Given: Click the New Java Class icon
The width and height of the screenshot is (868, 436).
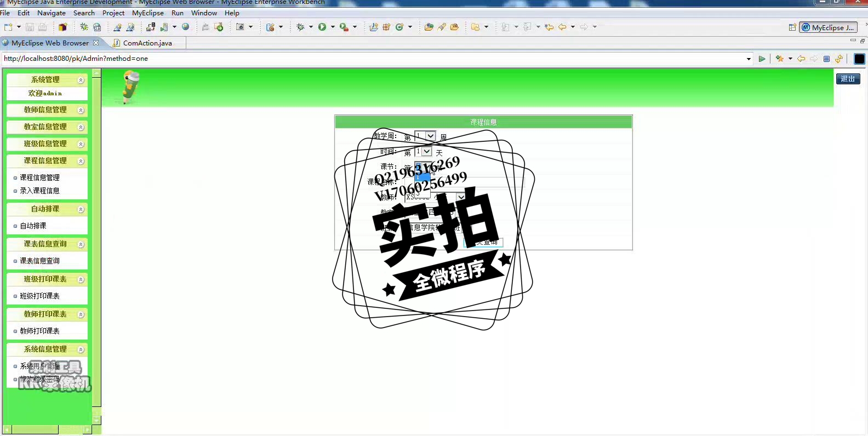Looking at the screenshot, I should 399,27.
